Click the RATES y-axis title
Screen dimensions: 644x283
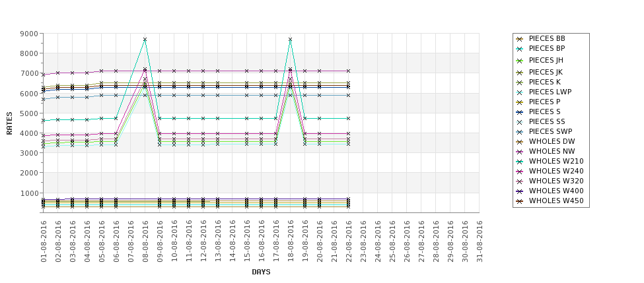[x=9, y=123]
